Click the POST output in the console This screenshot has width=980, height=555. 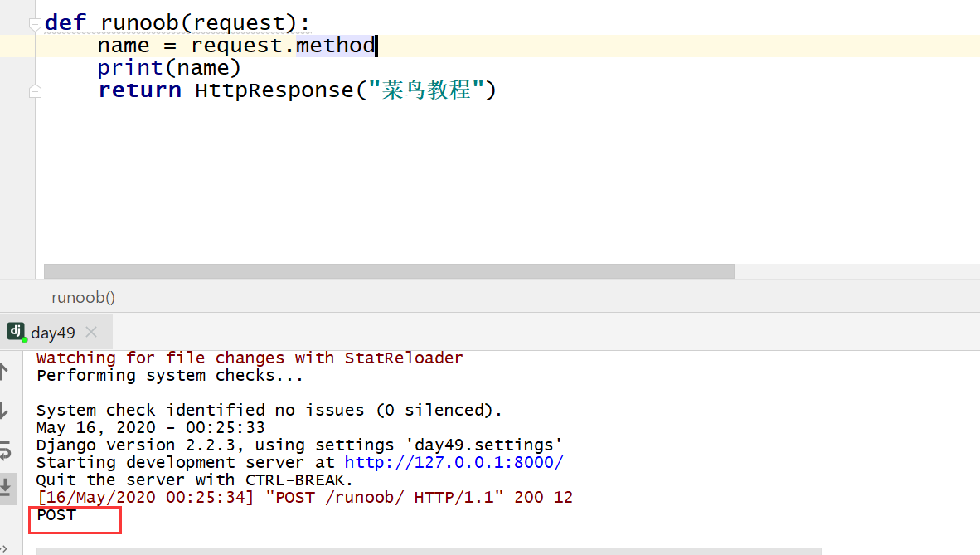coord(56,515)
